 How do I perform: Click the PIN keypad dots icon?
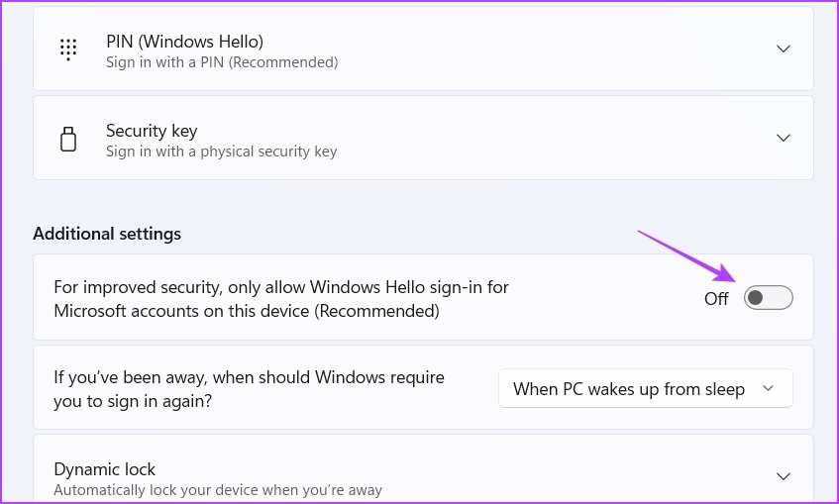(68, 50)
